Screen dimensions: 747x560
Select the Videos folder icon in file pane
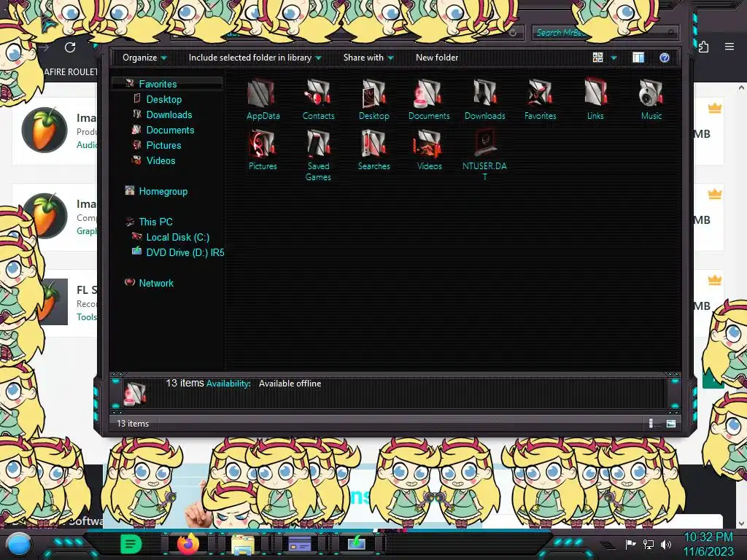point(429,150)
